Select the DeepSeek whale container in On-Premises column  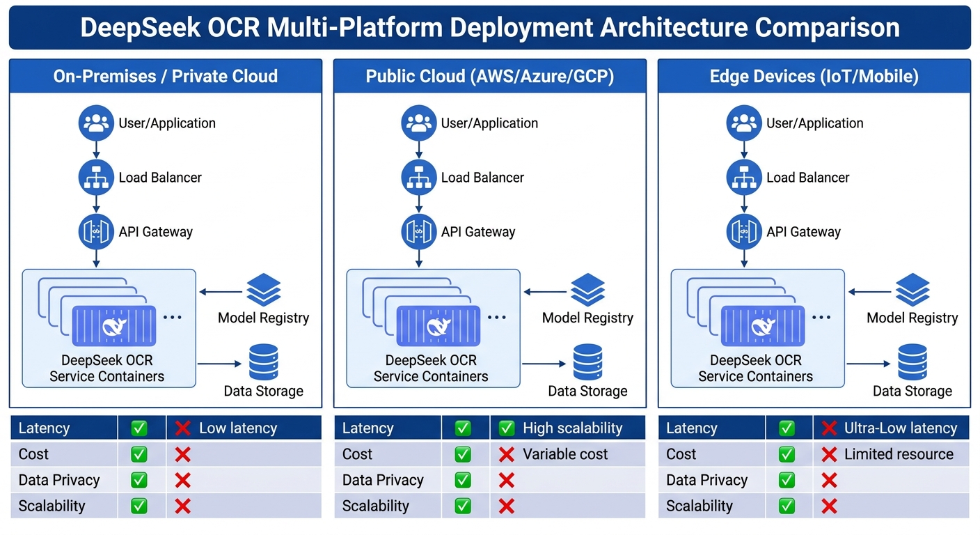(x=114, y=326)
